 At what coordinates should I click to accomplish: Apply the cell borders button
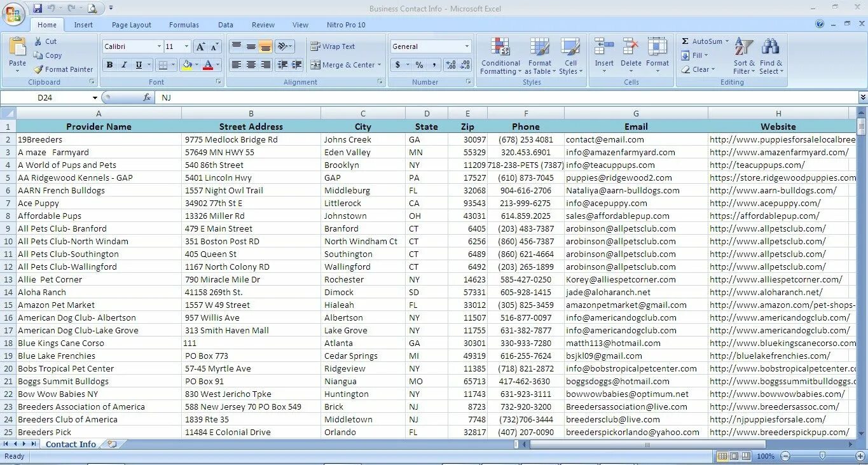(163, 65)
